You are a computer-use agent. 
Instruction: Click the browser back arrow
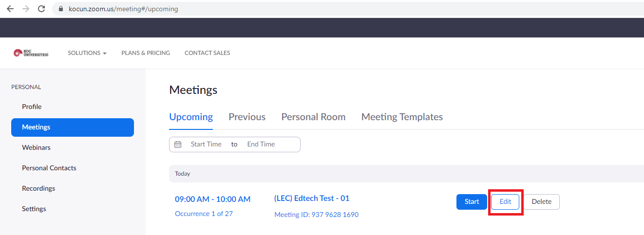[x=10, y=9]
